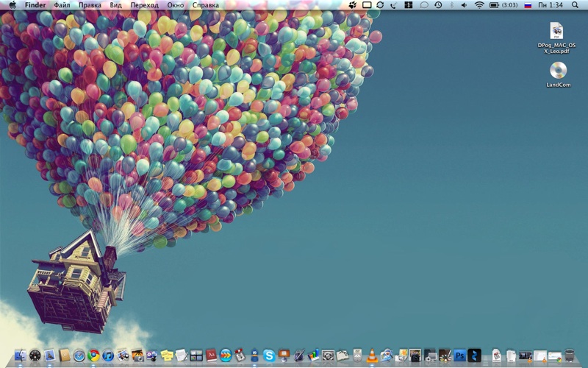Click phone handset icon in menu bar
This screenshot has width=588, height=368.
[394, 5]
